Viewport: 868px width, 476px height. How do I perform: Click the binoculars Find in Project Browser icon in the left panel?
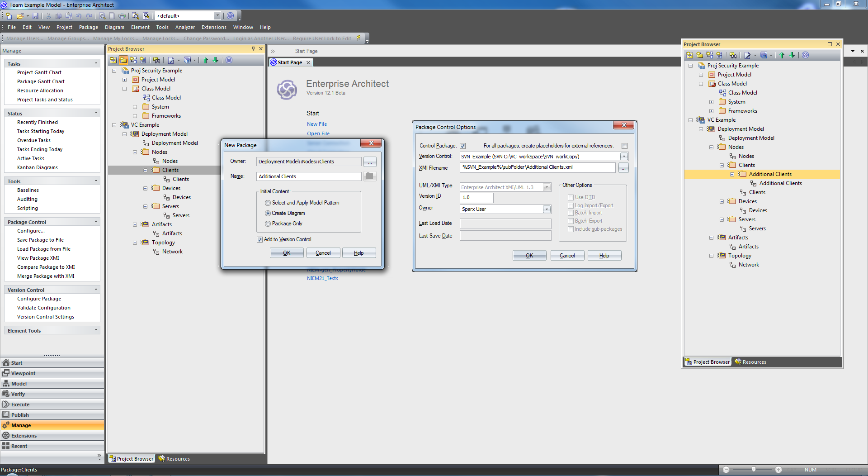pos(156,60)
